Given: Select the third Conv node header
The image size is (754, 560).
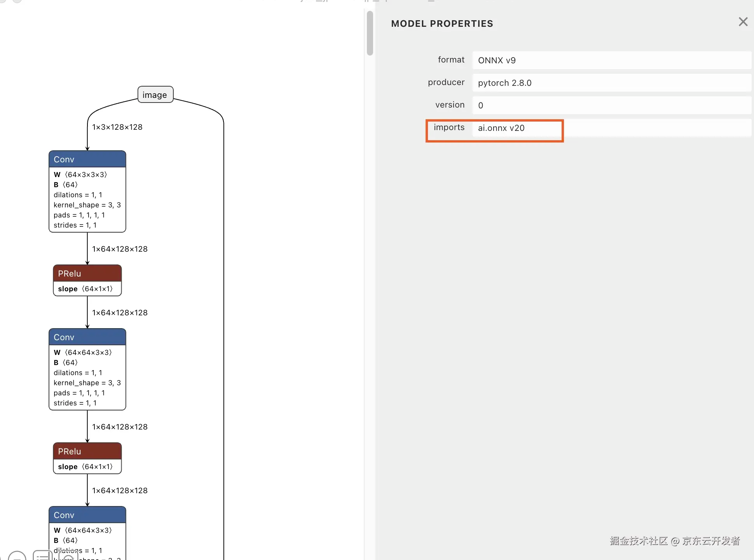Looking at the screenshot, I should pyautogui.click(x=87, y=515).
